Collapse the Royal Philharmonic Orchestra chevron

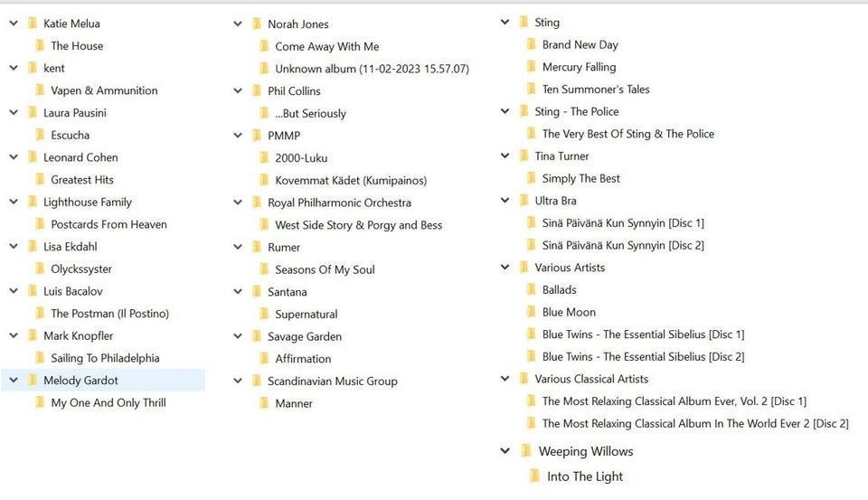pos(238,203)
